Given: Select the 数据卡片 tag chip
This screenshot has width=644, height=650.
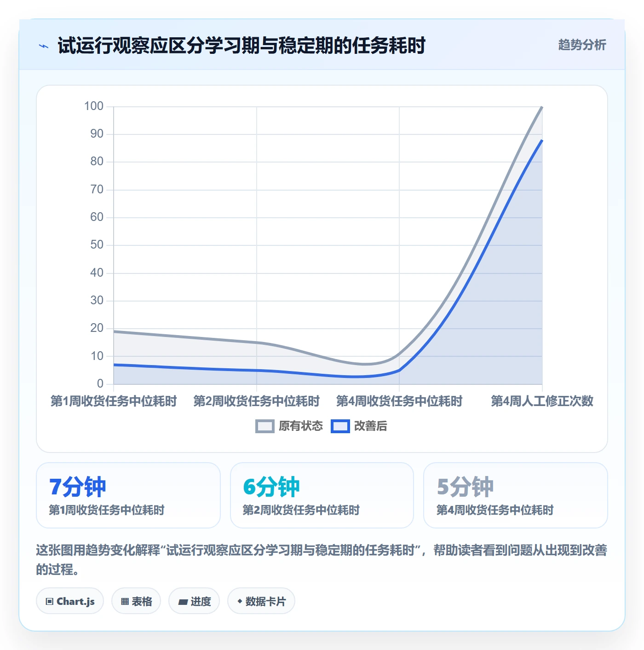Looking at the screenshot, I should coord(261,601).
